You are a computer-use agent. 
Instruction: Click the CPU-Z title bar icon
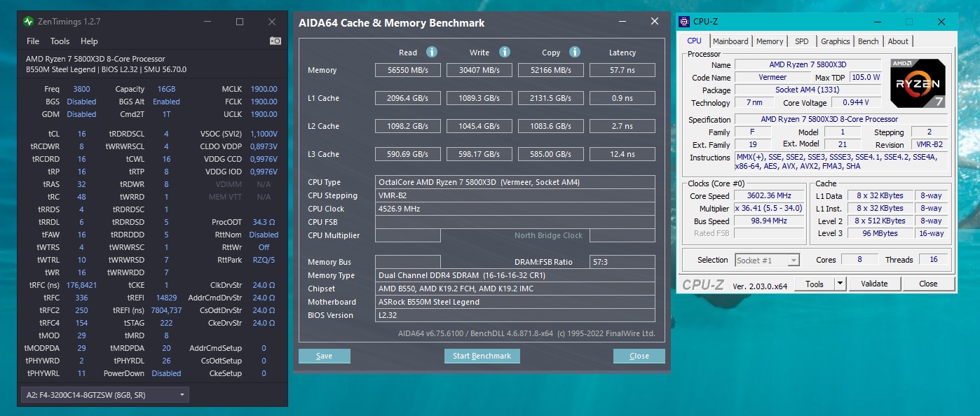[684, 22]
